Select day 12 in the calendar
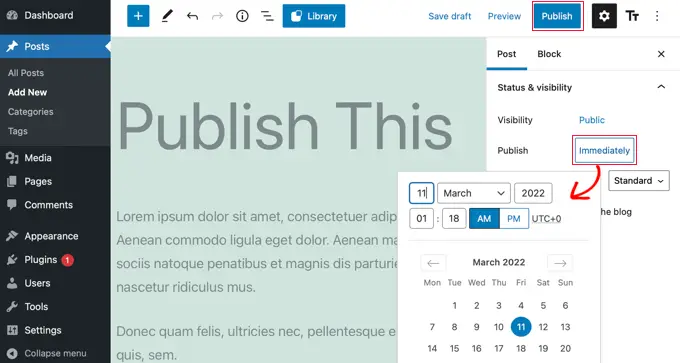The height and width of the screenshot is (363, 680). [x=543, y=327]
